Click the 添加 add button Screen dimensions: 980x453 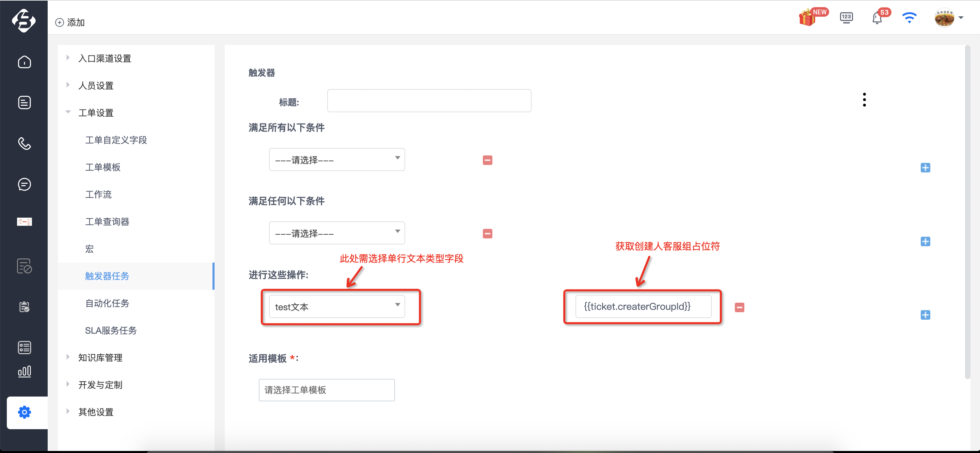(70, 22)
